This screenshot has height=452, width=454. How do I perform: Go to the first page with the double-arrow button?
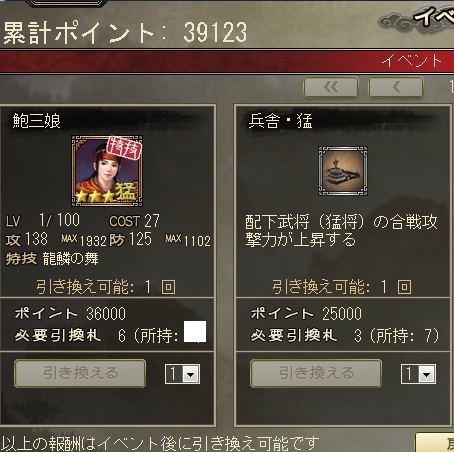tap(331, 87)
